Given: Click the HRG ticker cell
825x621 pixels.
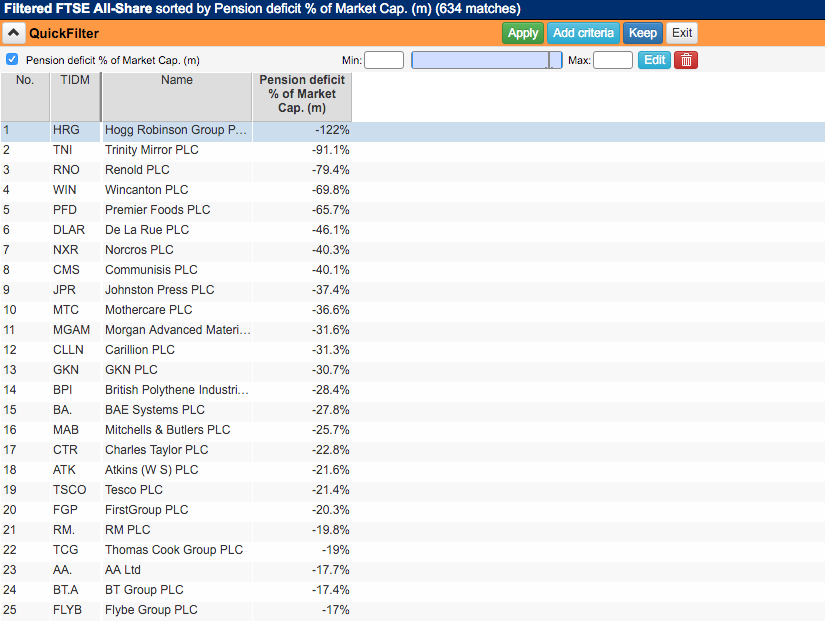Looking at the screenshot, I should click(x=75, y=132).
